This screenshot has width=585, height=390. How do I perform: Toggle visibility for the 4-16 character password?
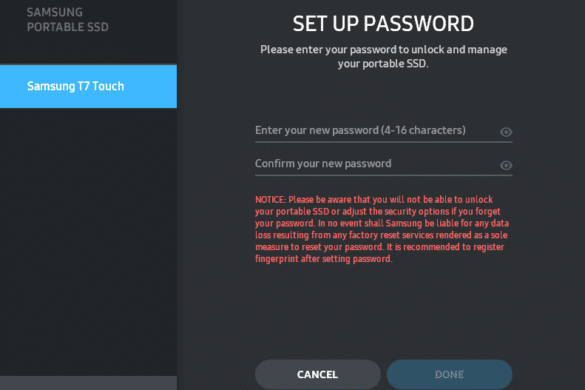pos(506,132)
